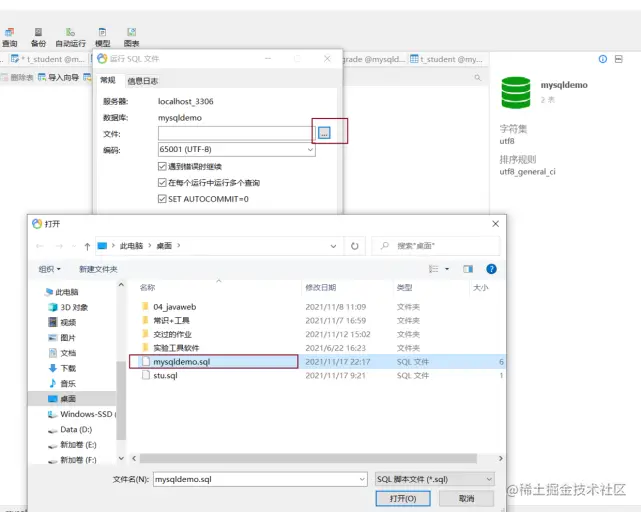Select 新加卷 (E:) drive in sidebar

(x=72, y=445)
